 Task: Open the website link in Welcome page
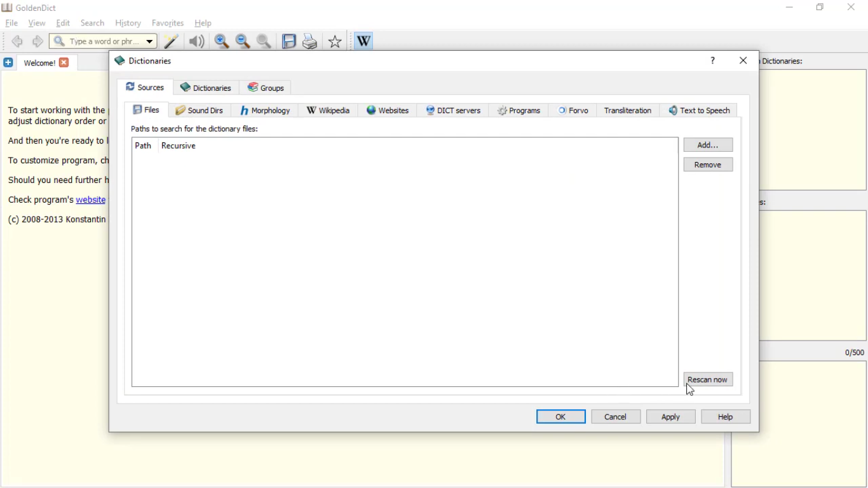click(x=91, y=200)
